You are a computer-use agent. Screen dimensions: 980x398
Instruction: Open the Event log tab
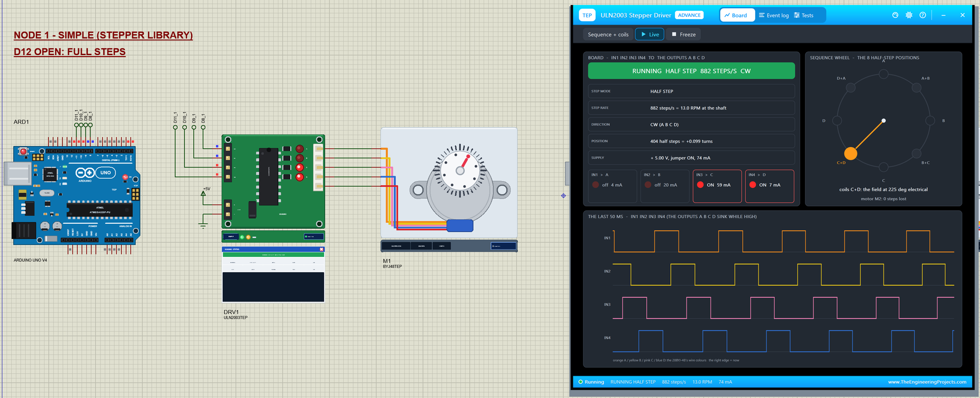pos(773,15)
